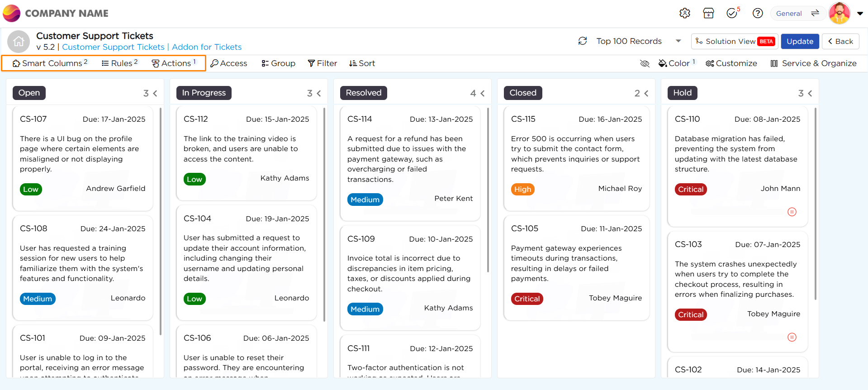Click the pause icon on CS-110 card
Image resolution: width=868 pixels, height=390 pixels.
pyautogui.click(x=792, y=212)
